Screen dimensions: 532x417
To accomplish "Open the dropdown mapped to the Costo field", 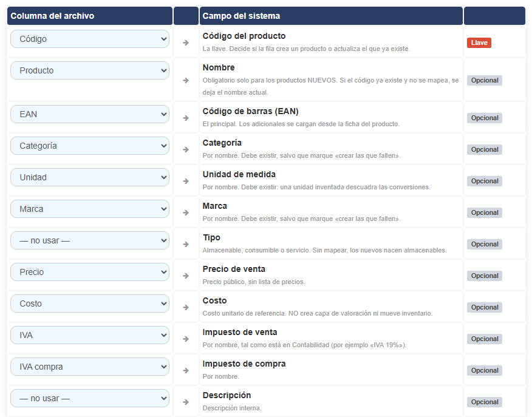I will coord(90,303).
